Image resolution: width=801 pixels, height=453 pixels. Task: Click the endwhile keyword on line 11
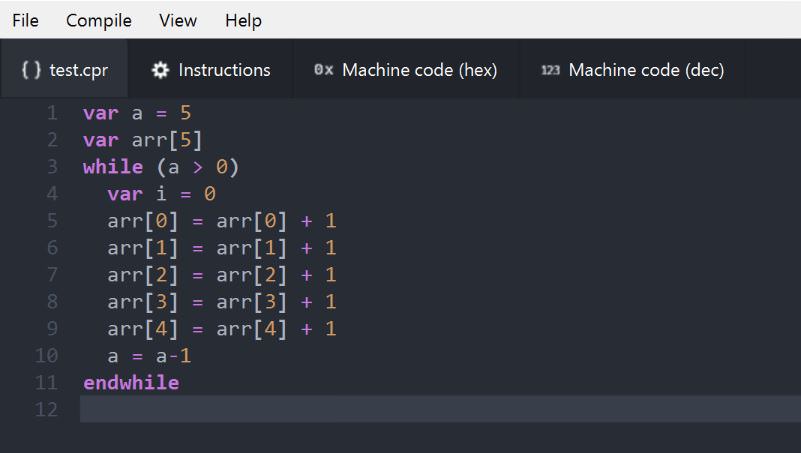(x=131, y=383)
